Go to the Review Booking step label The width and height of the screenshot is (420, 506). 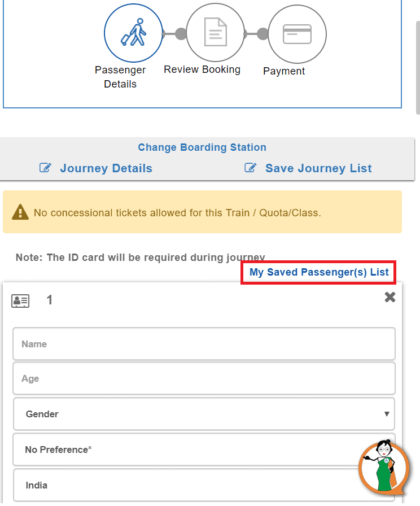coord(202,69)
